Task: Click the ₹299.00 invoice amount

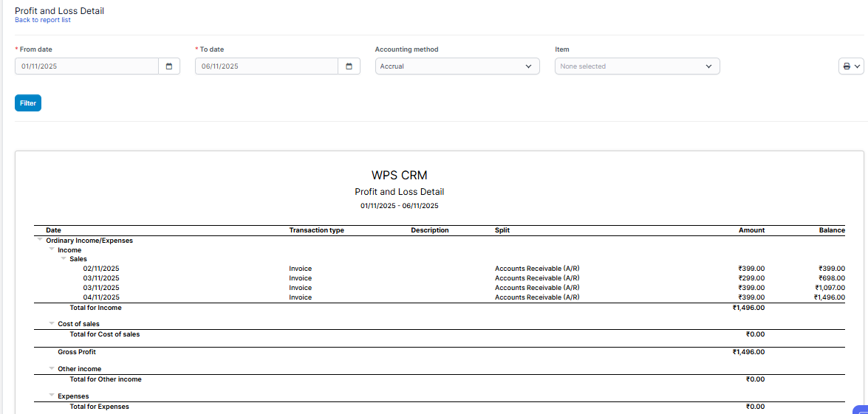Action: [751, 278]
